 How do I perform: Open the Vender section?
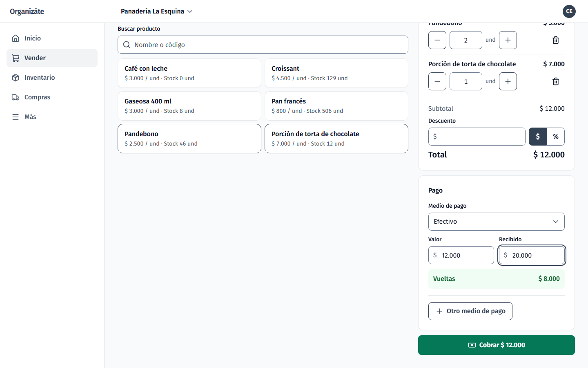click(x=52, y=58)
